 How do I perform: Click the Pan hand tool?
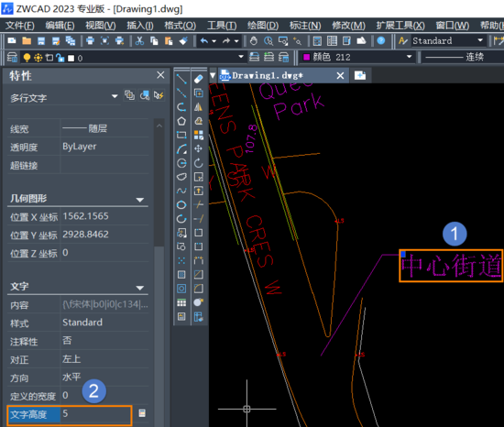254,41
